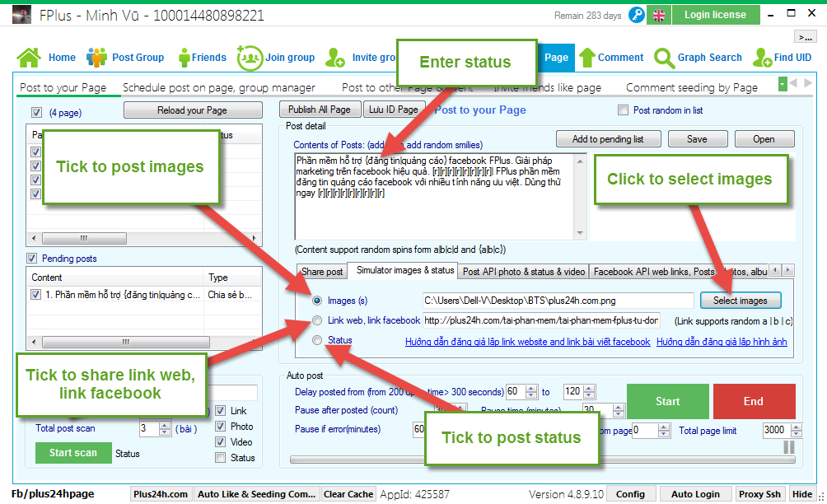
Task: Click the Comment green arrow icon
Action: tap(587, 58)
